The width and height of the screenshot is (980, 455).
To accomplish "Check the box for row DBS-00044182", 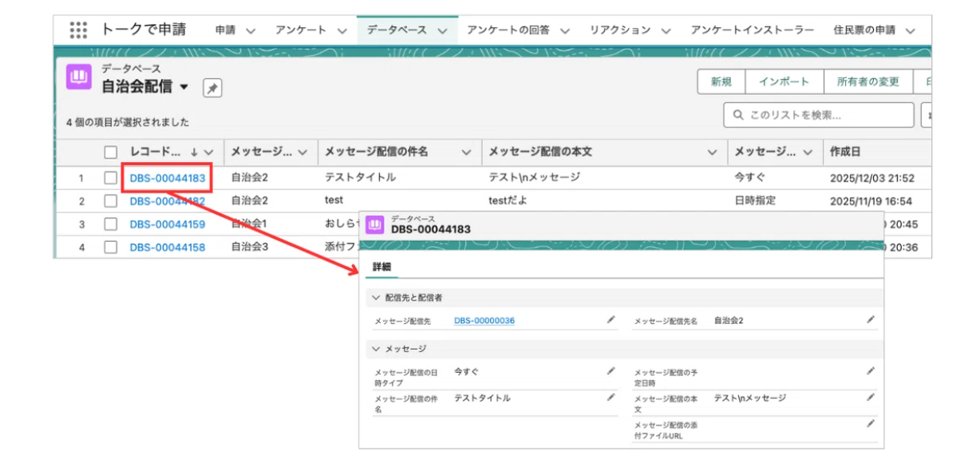I will pyautogui.click(x=111, y=201).
